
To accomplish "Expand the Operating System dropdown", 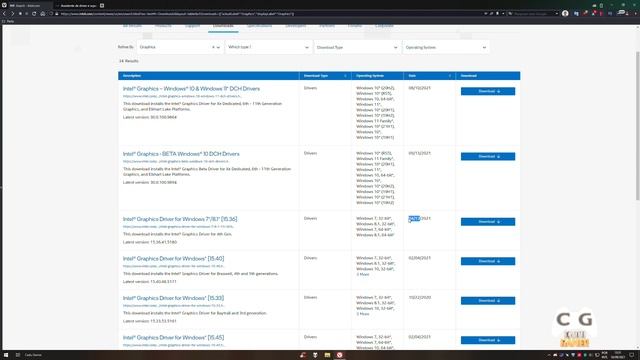I will coord(446,47).
